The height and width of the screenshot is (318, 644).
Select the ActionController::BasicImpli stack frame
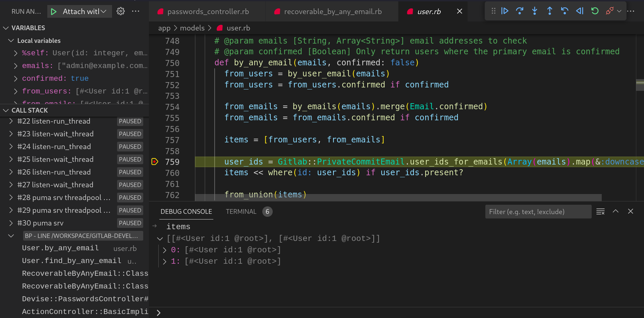(x=74, y=312)
